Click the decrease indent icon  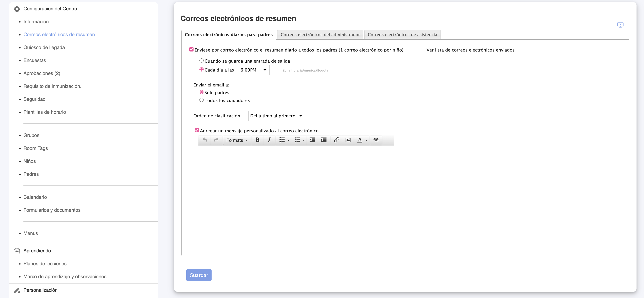(x=312, y=140)
